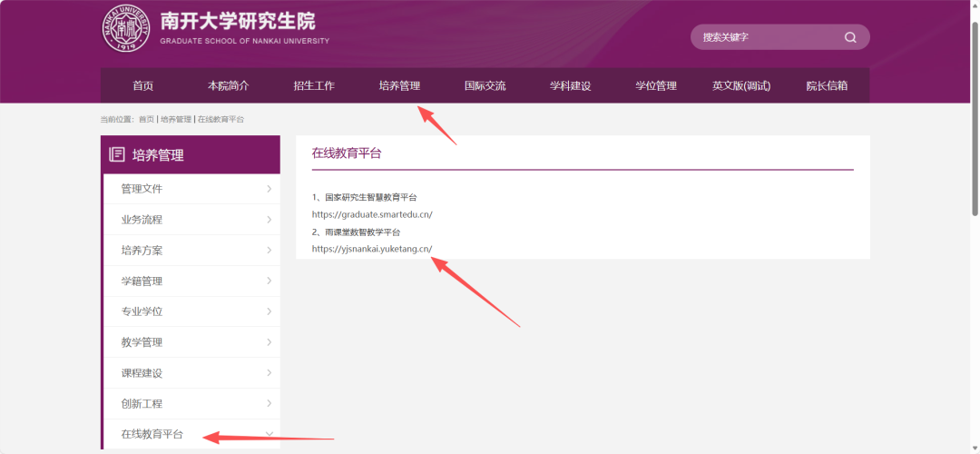Image resolution: width=980 pixels, height=454 pixels.
Task: Click the 培养管理 breadcrumb link
Action: (x=176, y=119)
